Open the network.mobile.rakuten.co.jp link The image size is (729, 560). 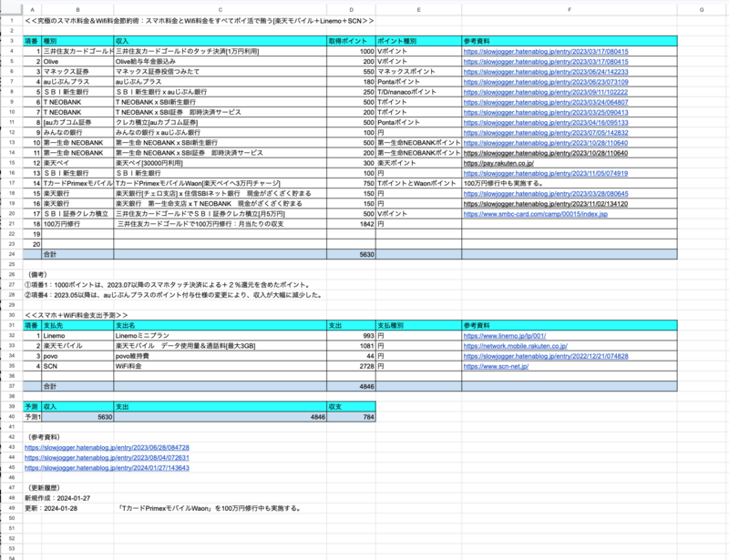pos(515,346)
